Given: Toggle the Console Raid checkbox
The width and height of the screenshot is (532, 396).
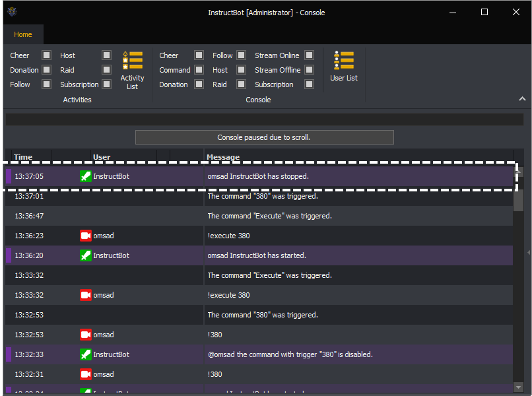Looking at the screenshot, I should click(x=241, y=84).
